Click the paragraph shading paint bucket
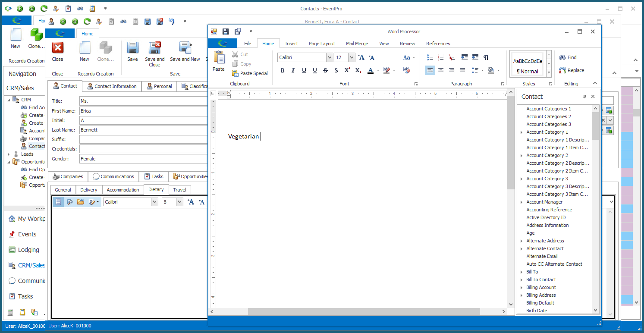The width and height of the screenshot is (644, 333). 491,70
